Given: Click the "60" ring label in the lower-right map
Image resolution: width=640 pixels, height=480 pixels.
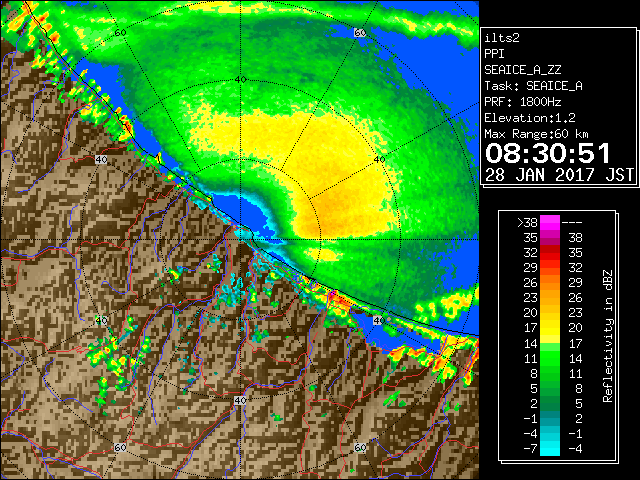Looking at the screenshot, I should click(360, 447).
